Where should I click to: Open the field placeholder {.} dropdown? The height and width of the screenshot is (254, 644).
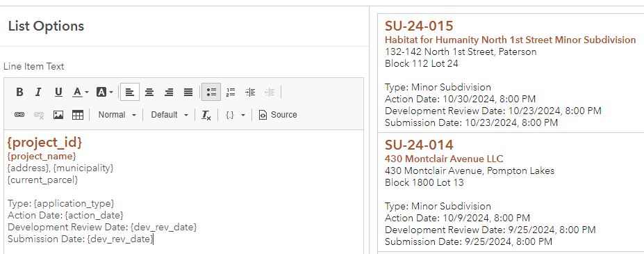click(x=236, y=114)
